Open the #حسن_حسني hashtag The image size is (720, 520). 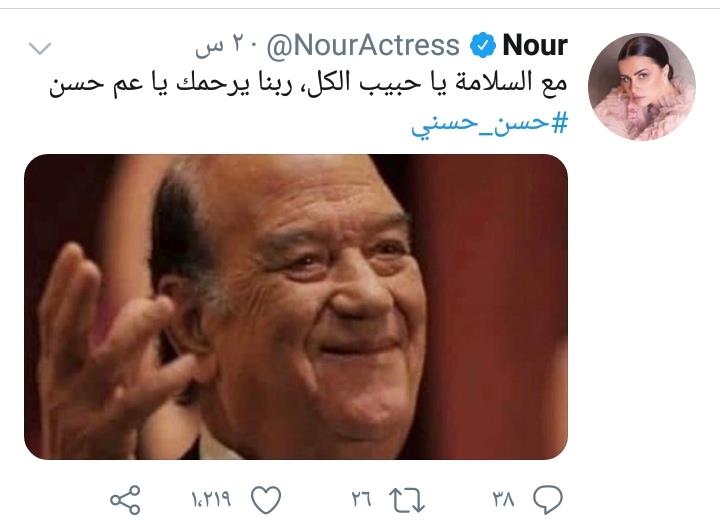tap(489, 124)
